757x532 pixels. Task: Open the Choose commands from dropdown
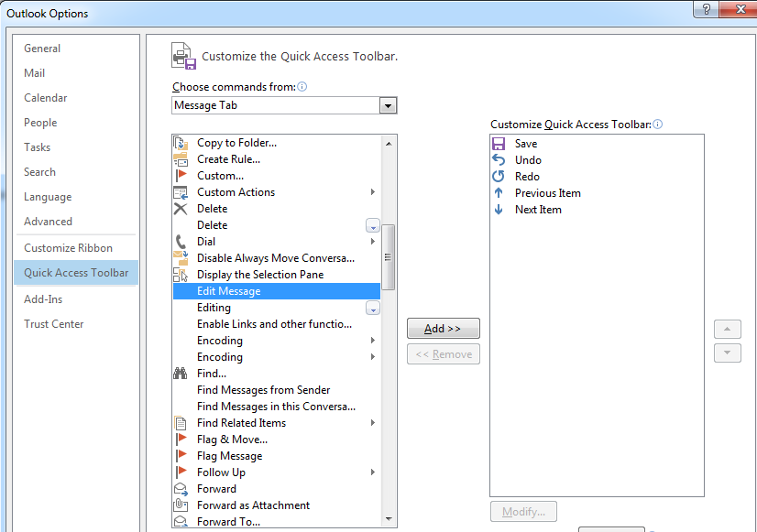388,104
